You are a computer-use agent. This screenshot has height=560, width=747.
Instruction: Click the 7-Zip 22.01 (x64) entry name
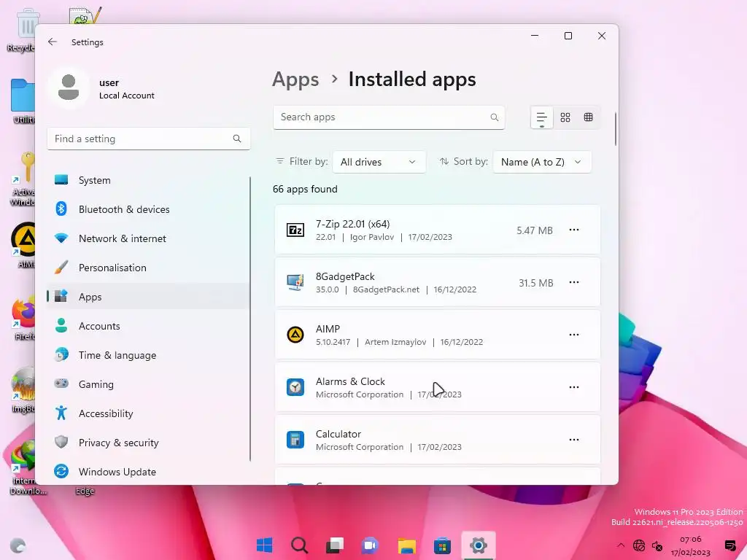352,224
